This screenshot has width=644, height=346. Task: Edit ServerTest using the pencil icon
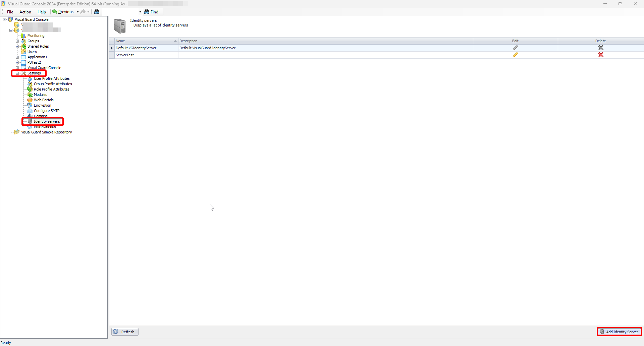(516, 55)
